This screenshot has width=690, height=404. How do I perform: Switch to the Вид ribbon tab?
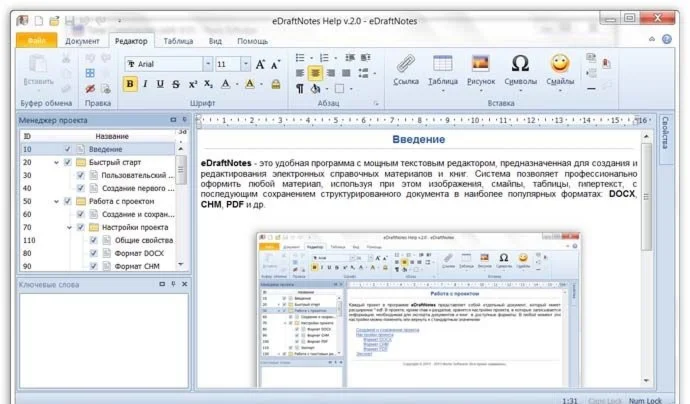tap(215, 41)
